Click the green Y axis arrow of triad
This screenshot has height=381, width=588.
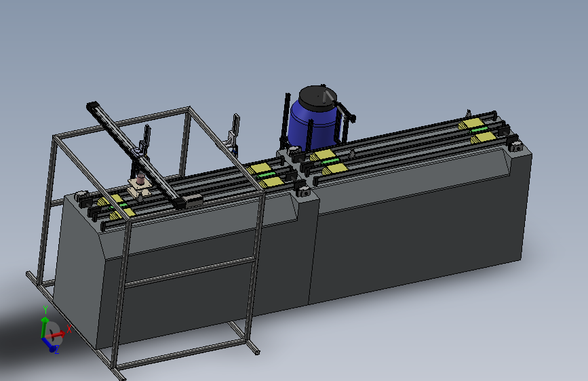pyautogui.click(x=45, y=327)
